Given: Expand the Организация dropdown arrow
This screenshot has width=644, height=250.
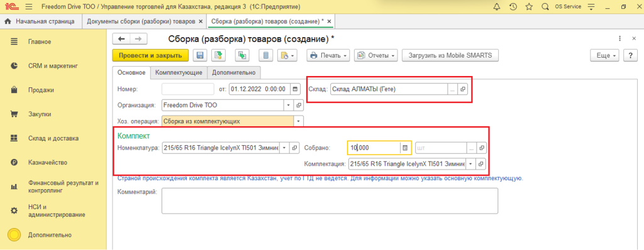Looking at the screenshot, I should tap(289, 106).
